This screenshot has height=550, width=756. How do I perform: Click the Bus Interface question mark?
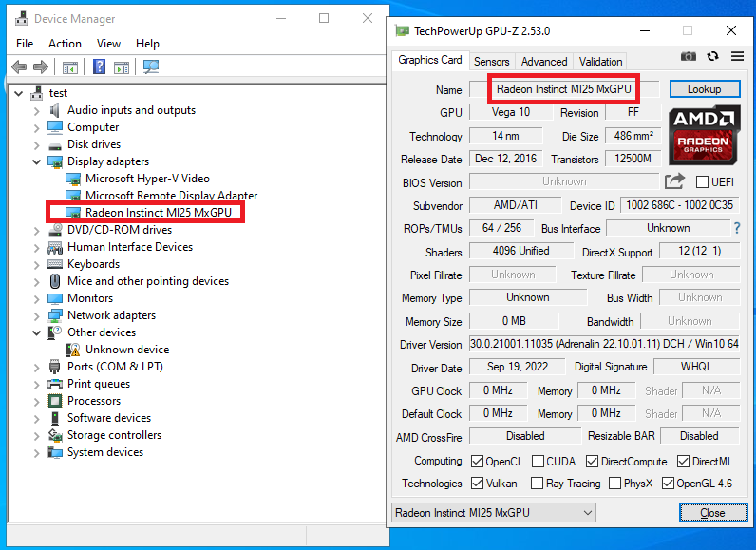737,228
